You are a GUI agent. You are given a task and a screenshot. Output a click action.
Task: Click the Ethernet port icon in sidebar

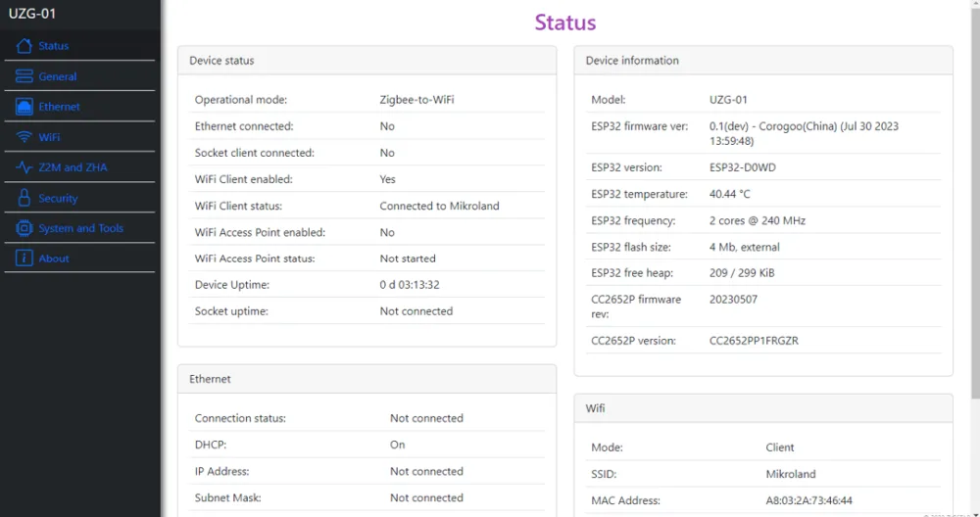coord(24,107)
